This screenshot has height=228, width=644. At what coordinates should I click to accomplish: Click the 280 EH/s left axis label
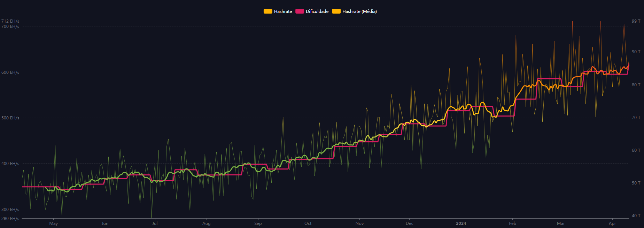click(x=10, y=219)
